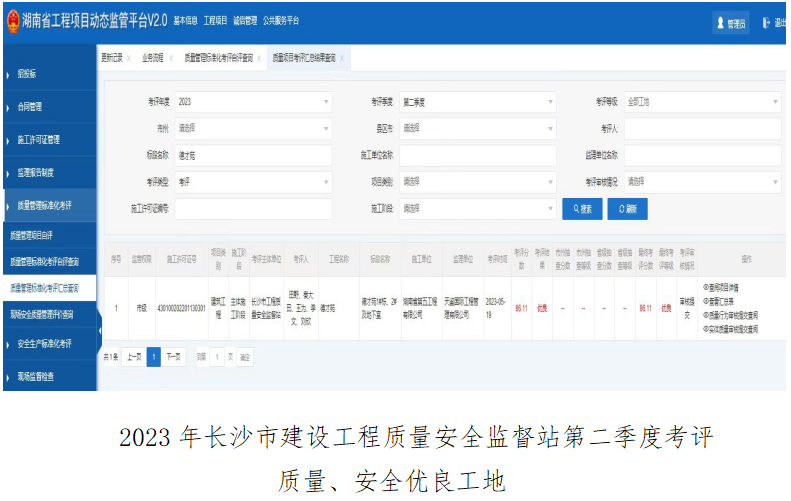
Task: Close the 更新记录 tab
Action: pos(129,59)
